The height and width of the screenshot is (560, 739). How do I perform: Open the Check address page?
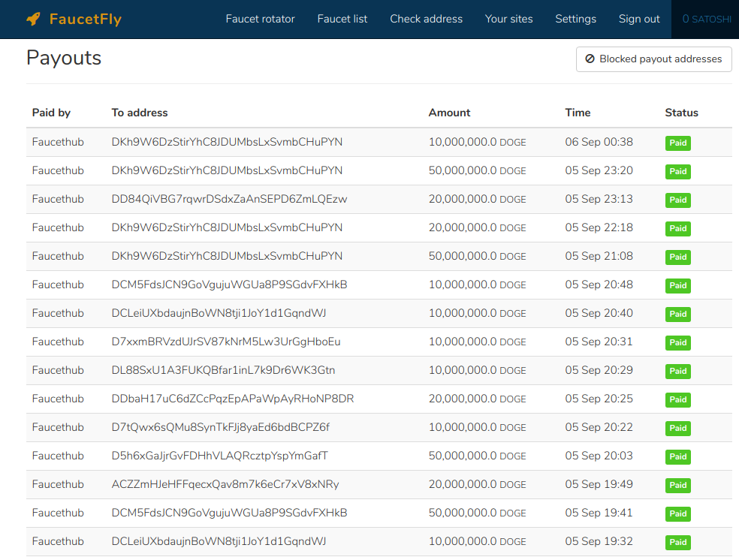[426, 19]
